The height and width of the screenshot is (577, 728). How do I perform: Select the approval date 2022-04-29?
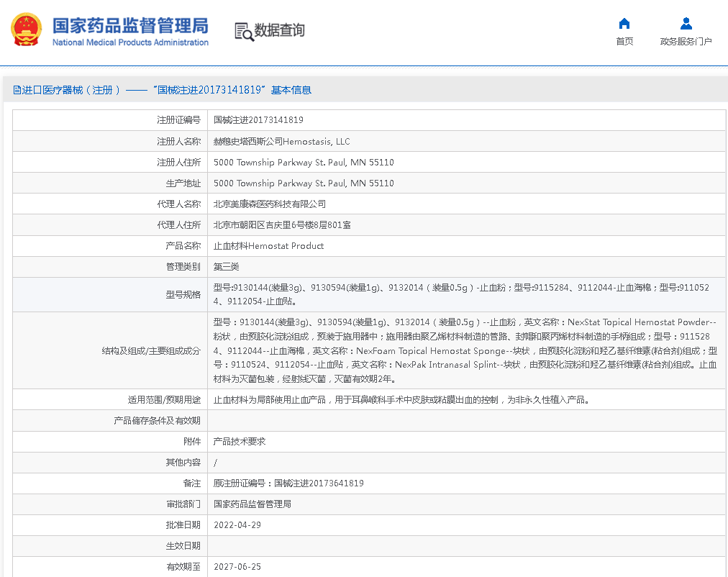[237, 525]
